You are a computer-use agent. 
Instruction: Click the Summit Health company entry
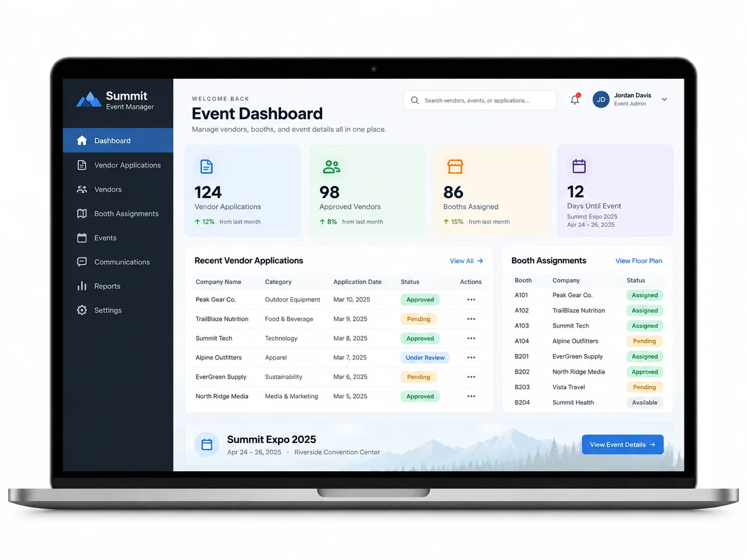click(573, 403)
